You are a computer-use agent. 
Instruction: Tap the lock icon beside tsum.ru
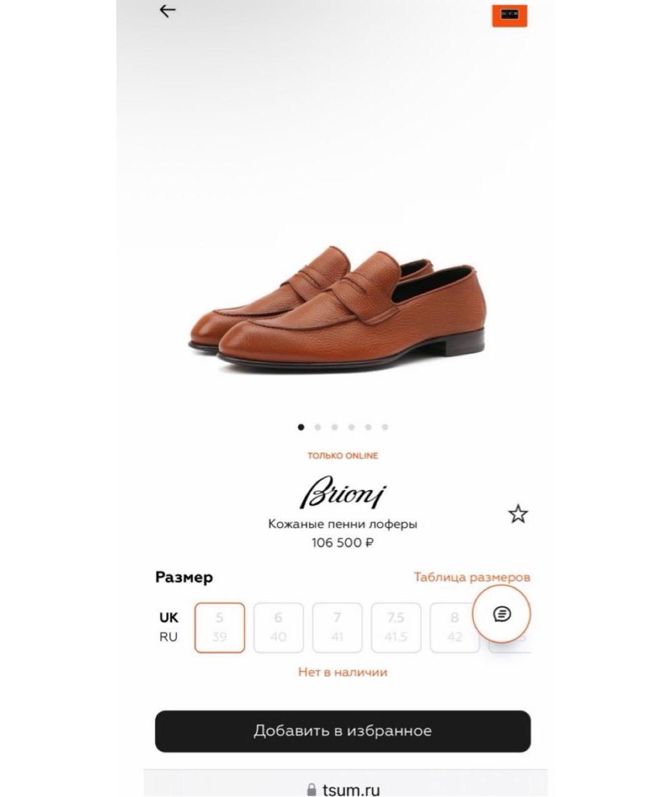(x=312, y=790)
